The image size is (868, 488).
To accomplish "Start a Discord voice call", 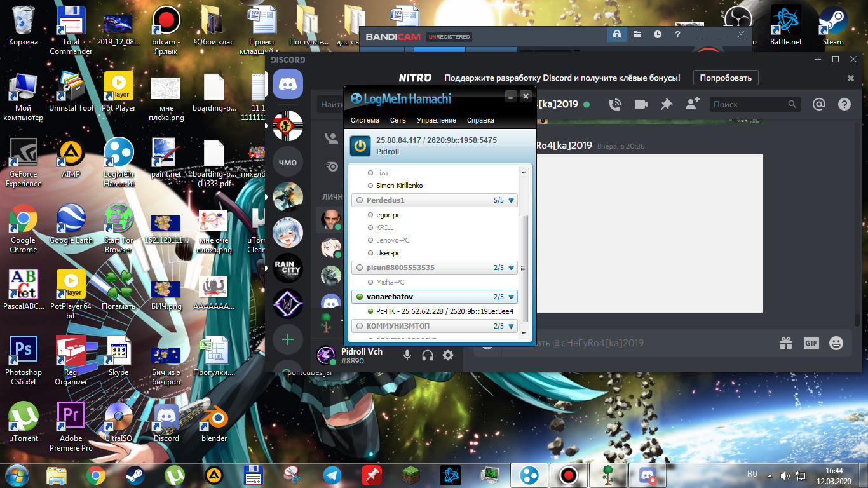I will [614, 104].
